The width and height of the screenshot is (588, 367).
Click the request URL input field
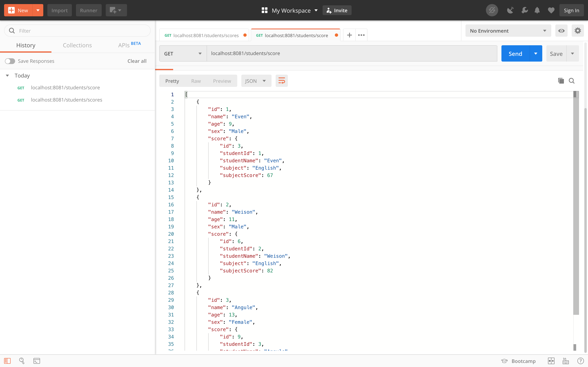[x=352, y=53]
